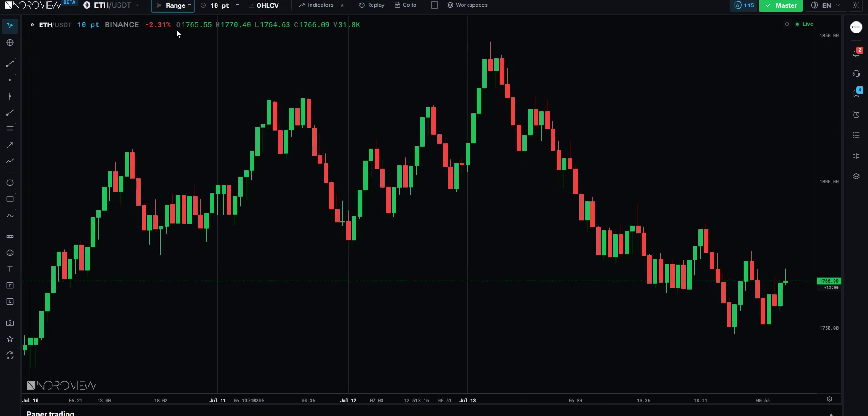Select the text annotation tool
Viewport: 868px width, 416px height.
[10, 269]
